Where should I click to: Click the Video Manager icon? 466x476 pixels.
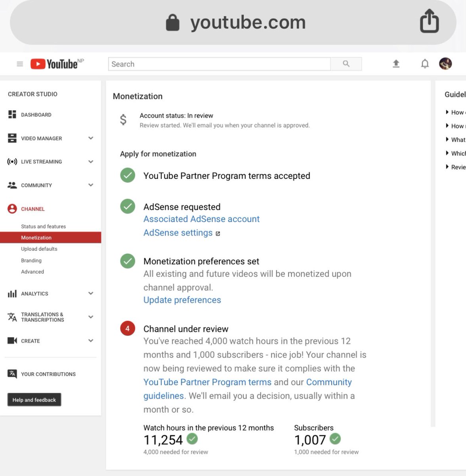12,138
